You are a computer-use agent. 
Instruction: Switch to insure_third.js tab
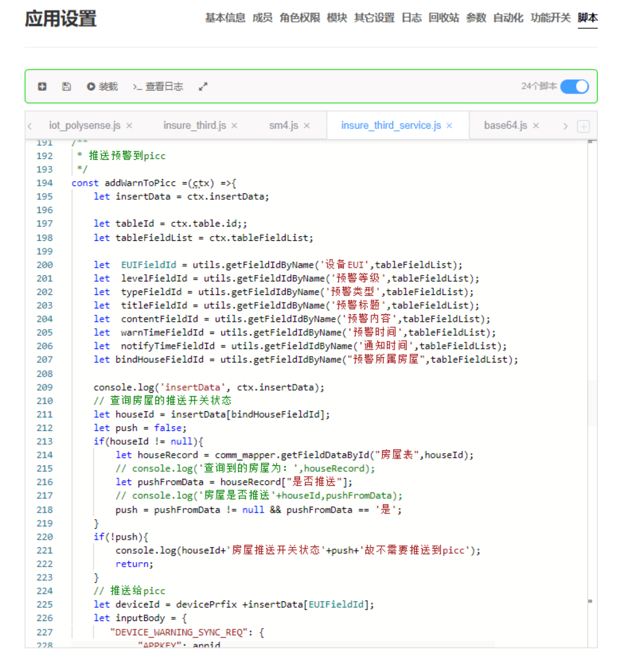[x=195, y=126]
